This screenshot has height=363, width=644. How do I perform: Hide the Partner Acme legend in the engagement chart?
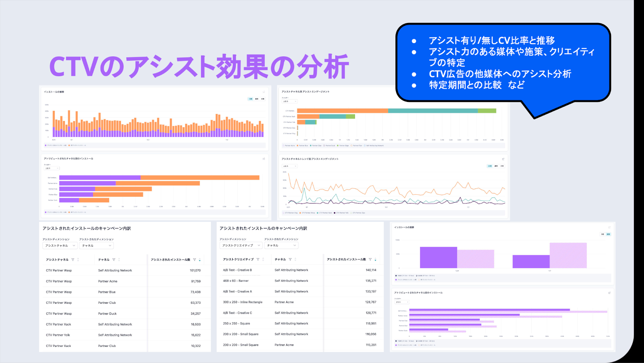click(289, 145)
